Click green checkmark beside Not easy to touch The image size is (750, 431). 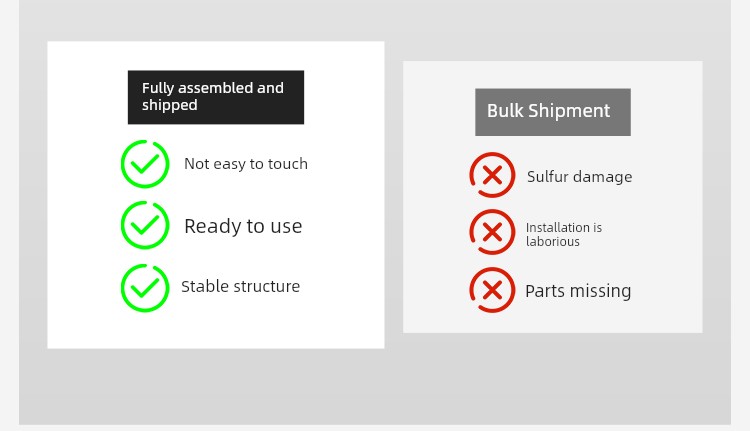(x=145, y=164)
